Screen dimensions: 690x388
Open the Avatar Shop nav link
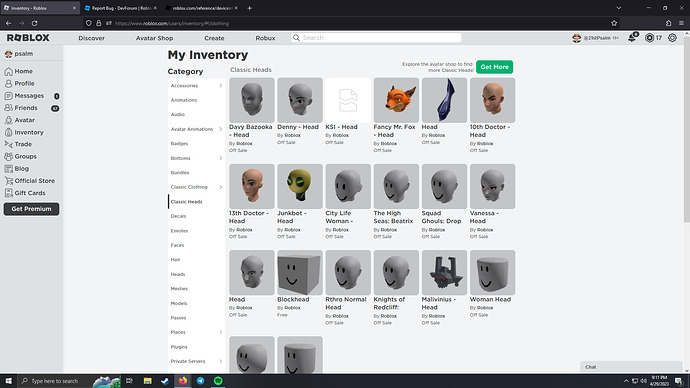click(x=154, y=38)
